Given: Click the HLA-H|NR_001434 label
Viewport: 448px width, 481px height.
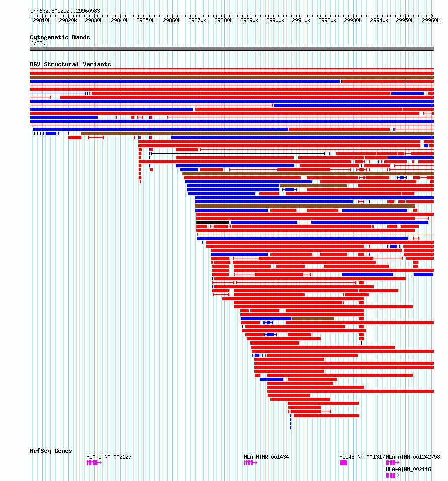Looking at the screenshot, I should pos(266,457).
